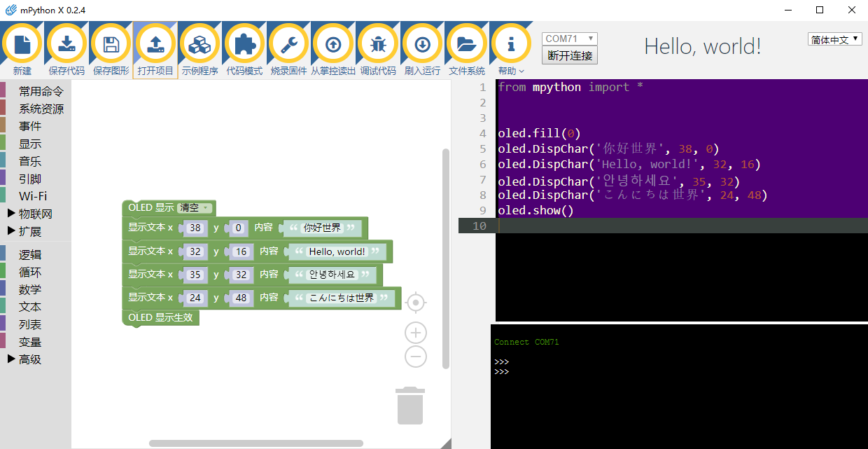Select the 显示 block category
The width and height of the screenshot is (868, 449).
(x=30, y=144)
